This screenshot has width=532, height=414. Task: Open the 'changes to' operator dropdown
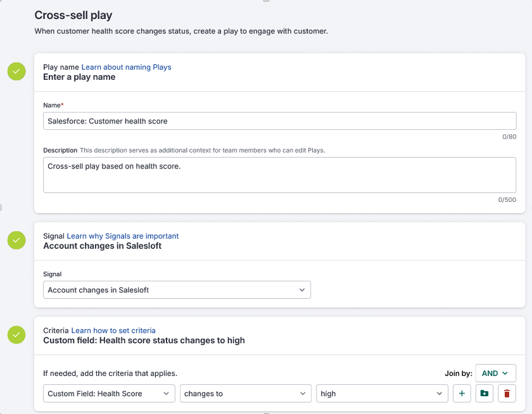coord(246,394)
